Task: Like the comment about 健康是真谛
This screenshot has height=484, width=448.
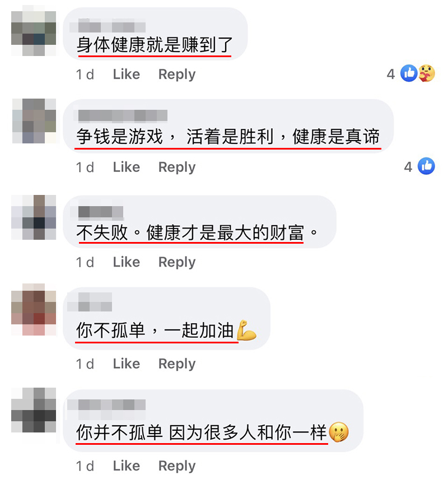Action: [x=127, y=167]
